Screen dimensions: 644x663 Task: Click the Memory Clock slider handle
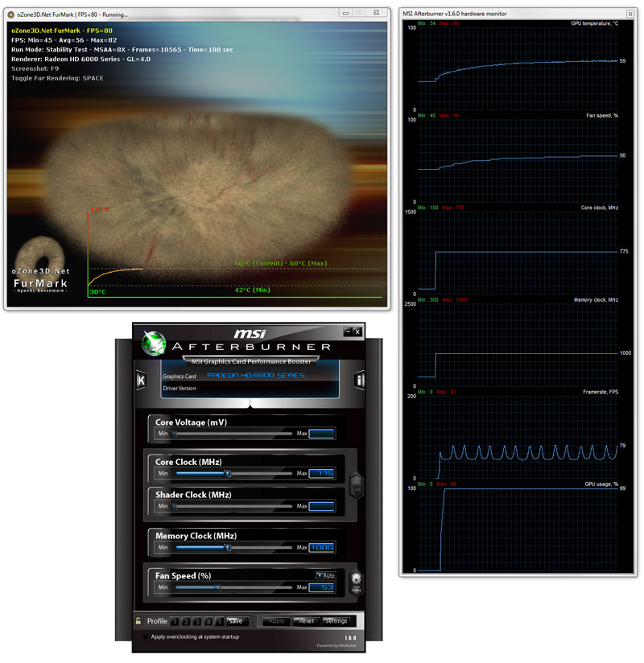[x=228, y=547]
